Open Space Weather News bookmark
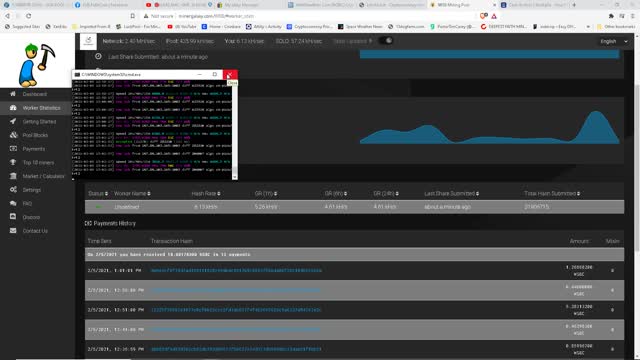The height and width of the screenshot is (360, 640). tap(360, 27)
